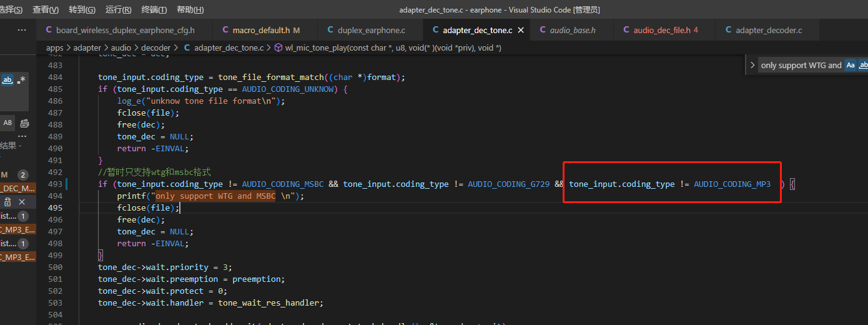Click tone_dec->wait.priority on line 500
Screen dimensions: 868x325
tap(155, 267)
